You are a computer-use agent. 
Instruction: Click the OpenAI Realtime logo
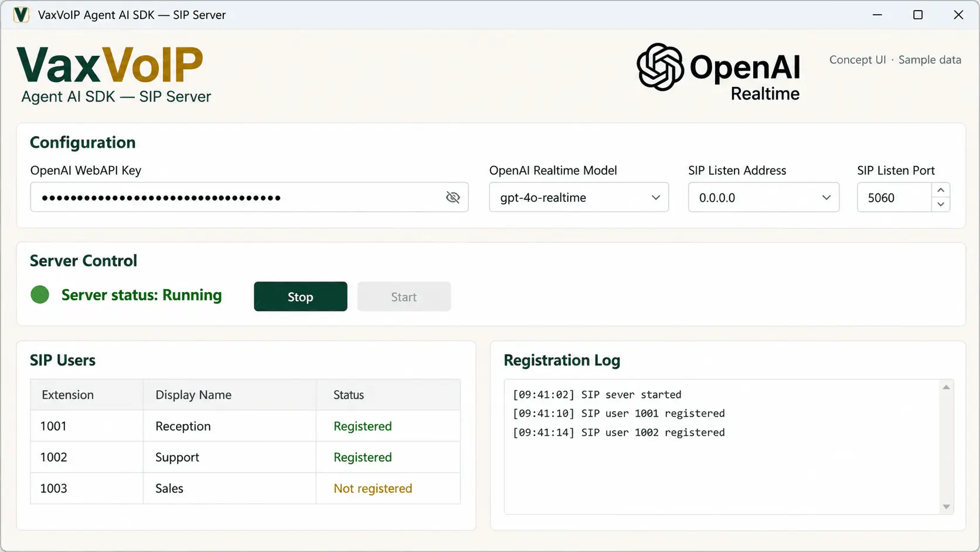point(719,72)
